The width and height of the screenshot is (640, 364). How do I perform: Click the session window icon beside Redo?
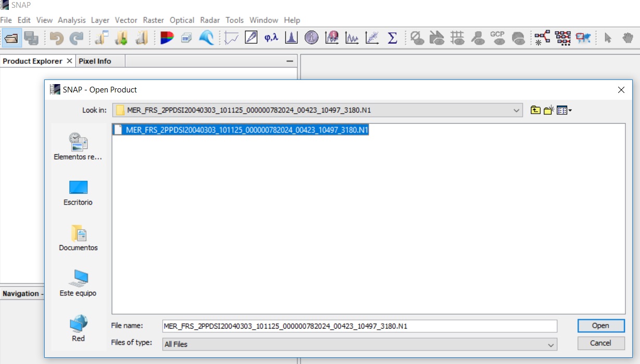coord(101,38)
